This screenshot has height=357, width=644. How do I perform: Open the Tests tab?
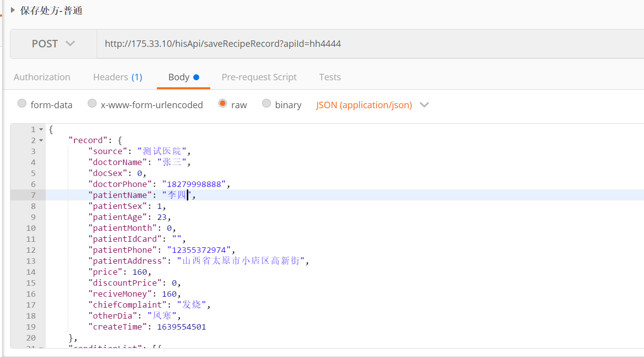pyautogui.click(x=330, y=77)
